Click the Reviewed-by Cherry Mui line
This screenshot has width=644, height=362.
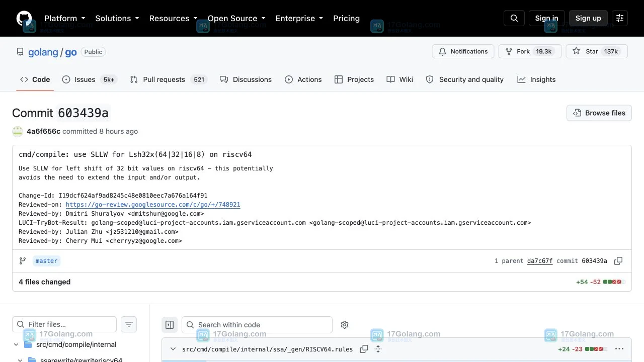click(100, 241)
